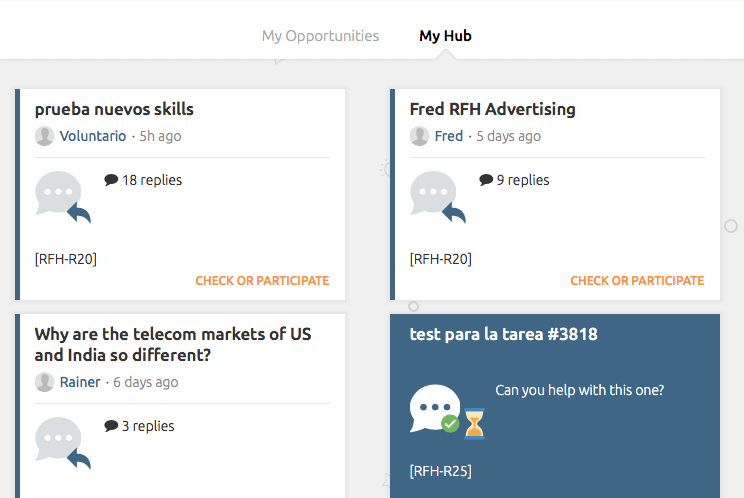Click reply chat icon in prueba nuevos skills
Screen dimensions: 744x498
click(x=63, y=197)
